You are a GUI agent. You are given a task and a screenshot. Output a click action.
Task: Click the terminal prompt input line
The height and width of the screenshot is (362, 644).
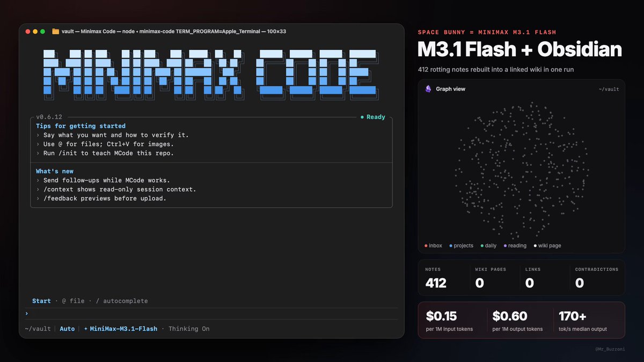211,313
